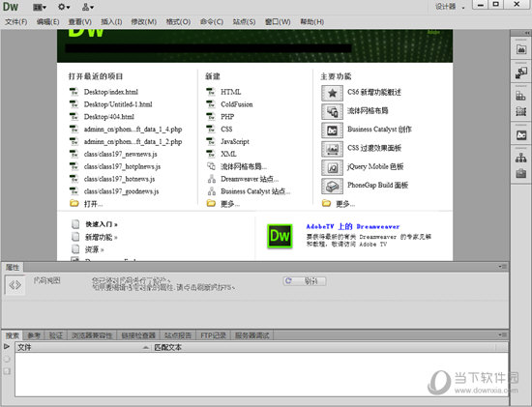Open the 资源 link
The width and height of the screenshot is (532, 407).
click(95, 249)
